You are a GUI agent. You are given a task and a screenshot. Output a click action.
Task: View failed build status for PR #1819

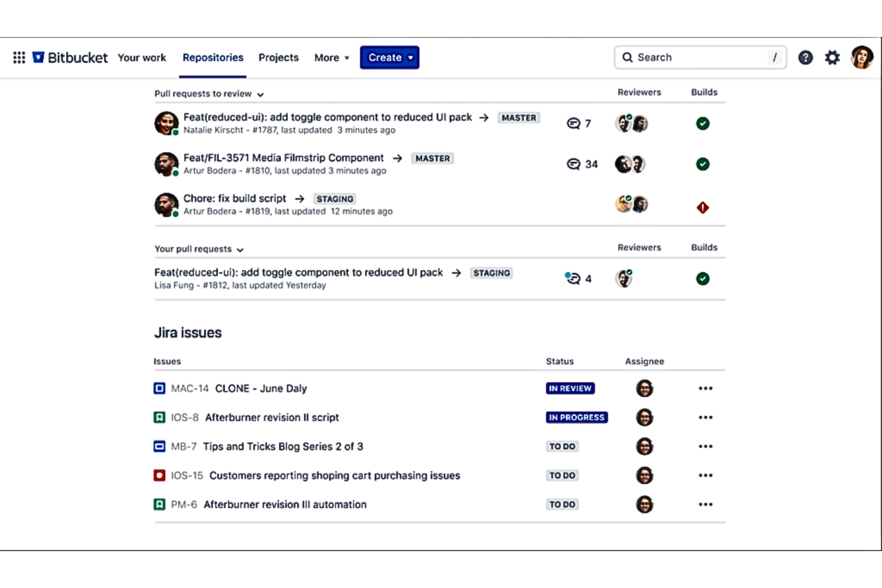(703, 207)
